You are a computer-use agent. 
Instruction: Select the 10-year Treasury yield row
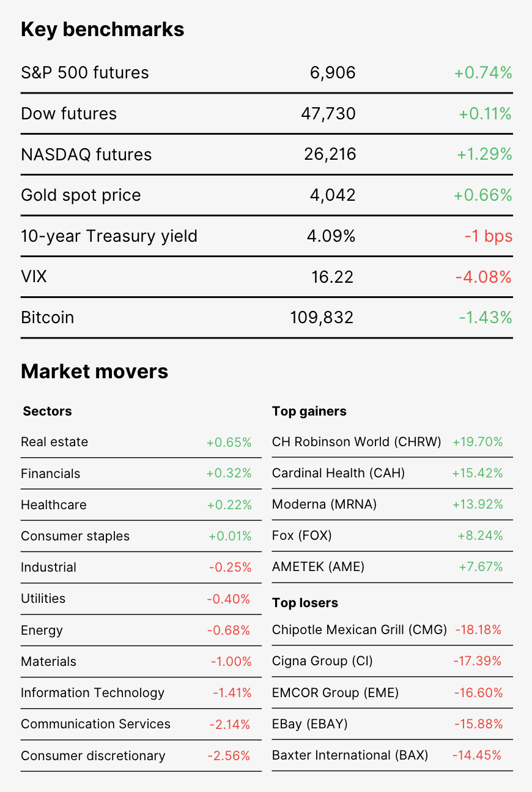click(267, 236)
